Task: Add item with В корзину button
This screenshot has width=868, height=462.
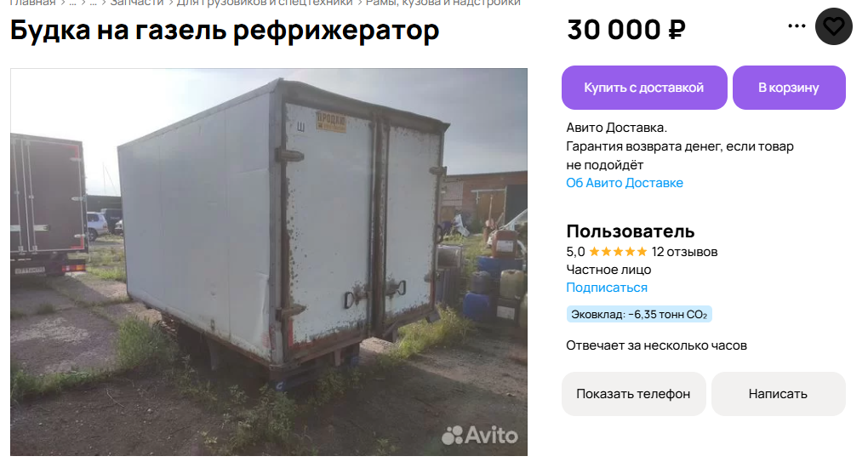Action: pos(789,88)
